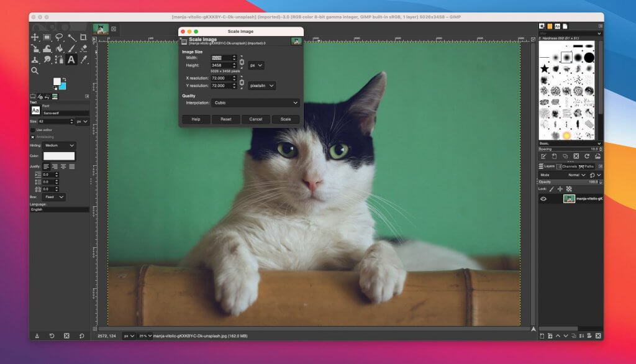Viewport: 636px width, 364px height.
Task: Click Cancel in the Scale Image dialog
Action: (255, 119)
